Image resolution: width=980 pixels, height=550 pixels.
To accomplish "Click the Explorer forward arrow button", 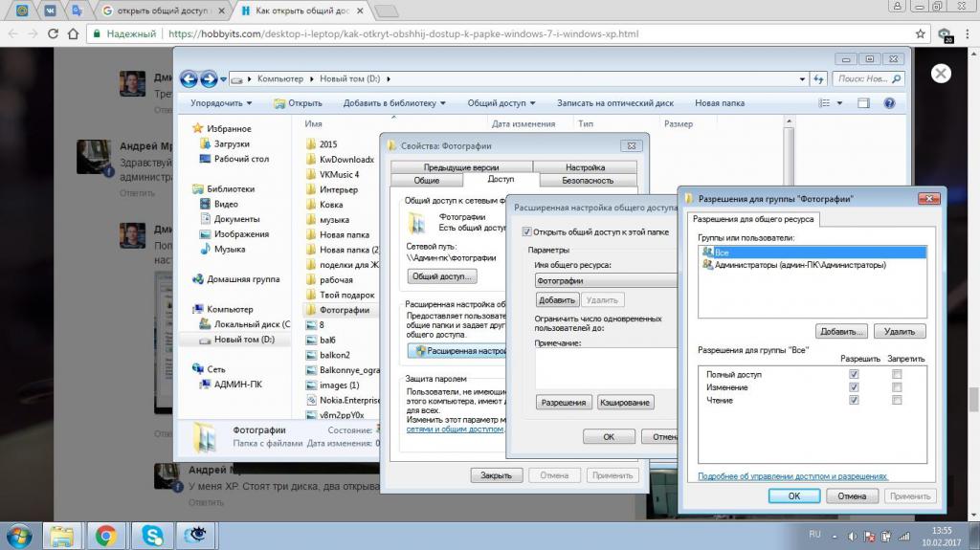I will click(209, 78).
